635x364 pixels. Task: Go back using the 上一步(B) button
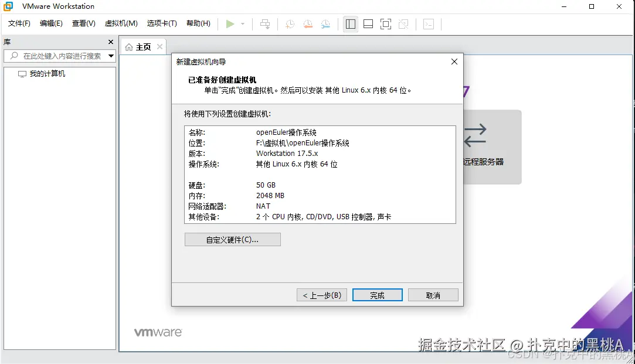(321, 295)
